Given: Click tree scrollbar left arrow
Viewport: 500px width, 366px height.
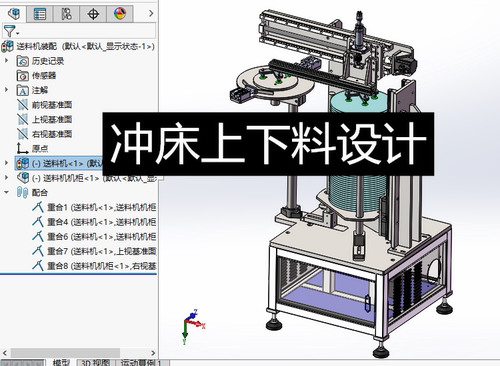Looking at the screenshot, I should click(x=5, y=353).
